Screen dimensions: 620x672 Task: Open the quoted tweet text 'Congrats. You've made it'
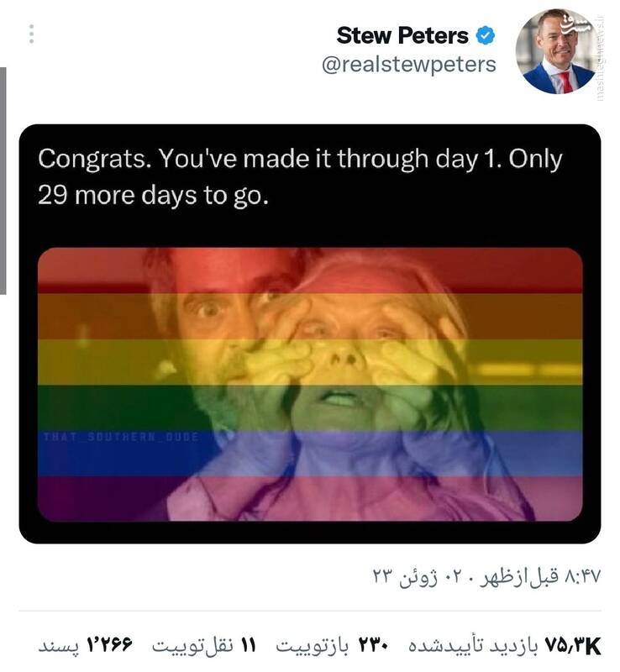(x=300, y=159)
